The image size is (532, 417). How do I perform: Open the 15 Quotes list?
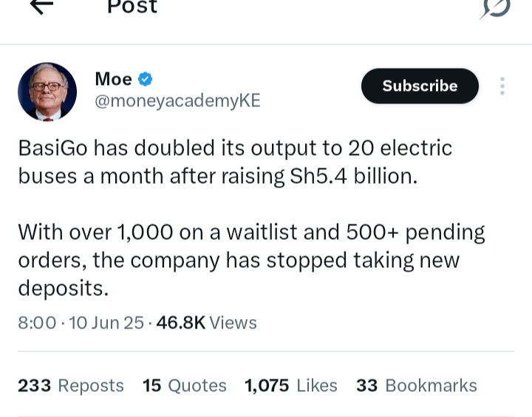click(x=185, y=385)
